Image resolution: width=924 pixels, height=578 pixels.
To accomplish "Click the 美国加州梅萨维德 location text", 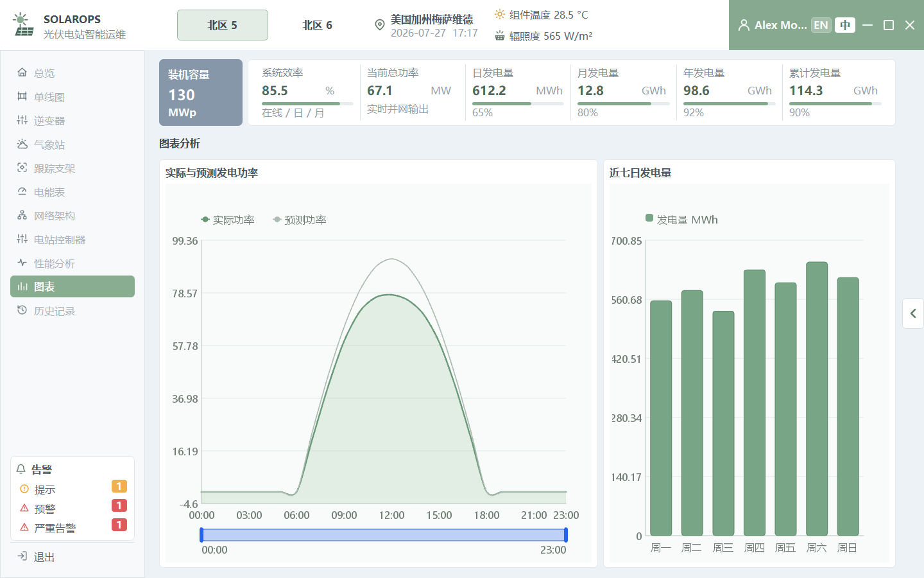I will tap(432, 19).
